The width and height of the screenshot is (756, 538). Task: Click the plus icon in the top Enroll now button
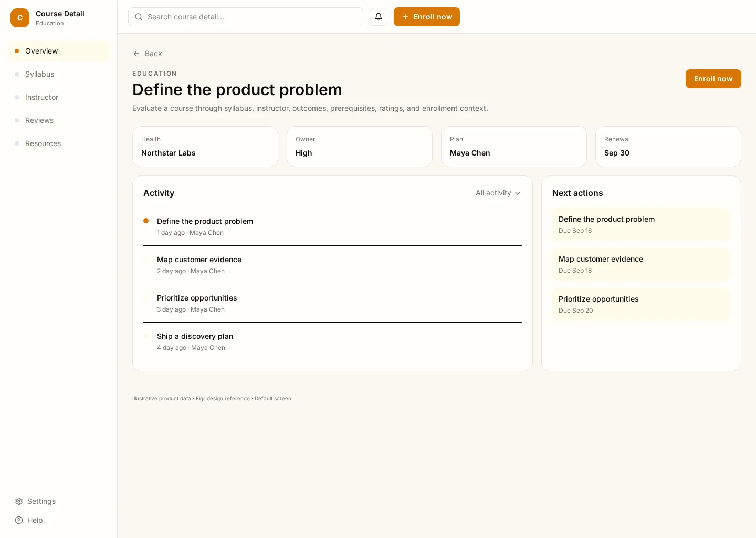click(405, 17)
